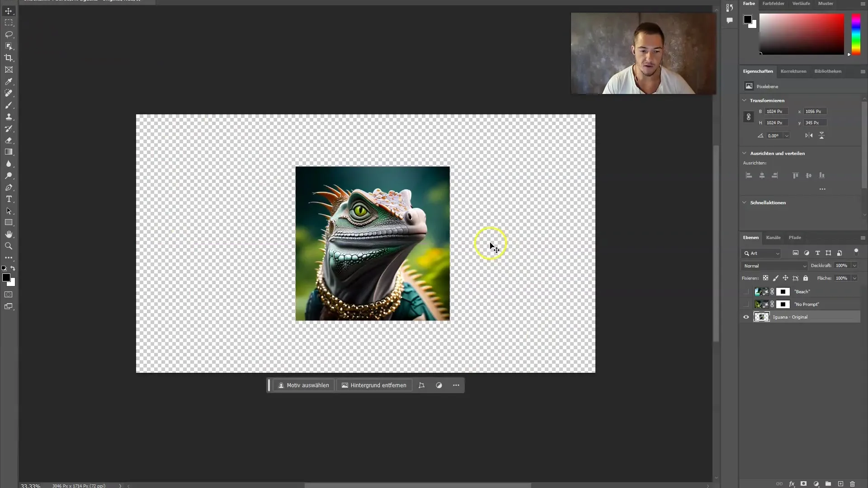This screenshot has width=868, height=488.
Task: Click the width B input field
Action: coord(777,112)
